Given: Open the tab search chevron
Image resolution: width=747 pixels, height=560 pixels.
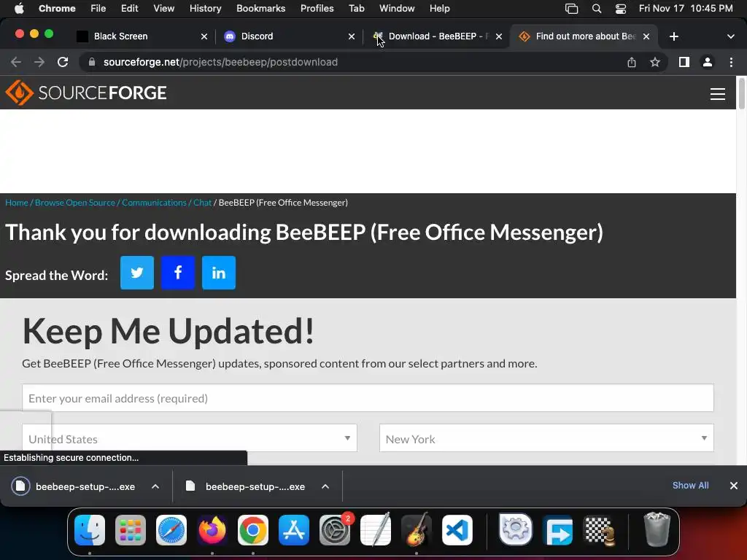Looking at the screenshot, I should pos(730,36).
